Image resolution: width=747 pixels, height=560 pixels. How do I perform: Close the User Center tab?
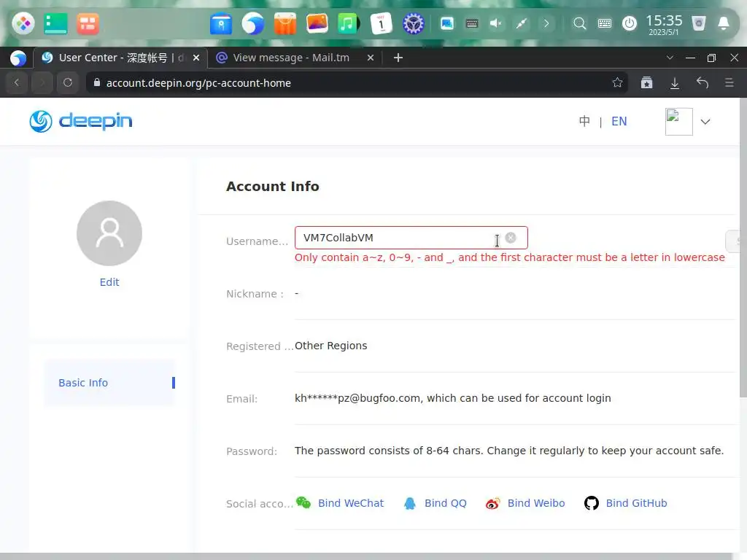pyautogui.click(x=196, y=58)
